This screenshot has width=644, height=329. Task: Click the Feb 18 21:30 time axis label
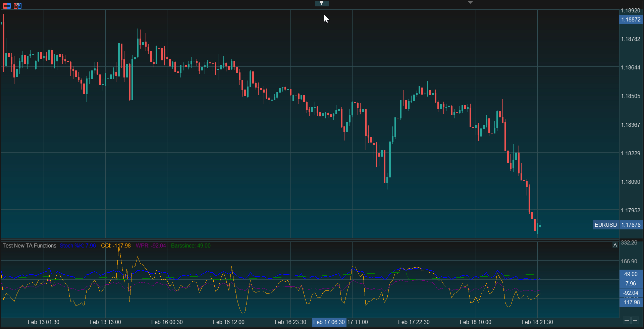coord(537,322)
